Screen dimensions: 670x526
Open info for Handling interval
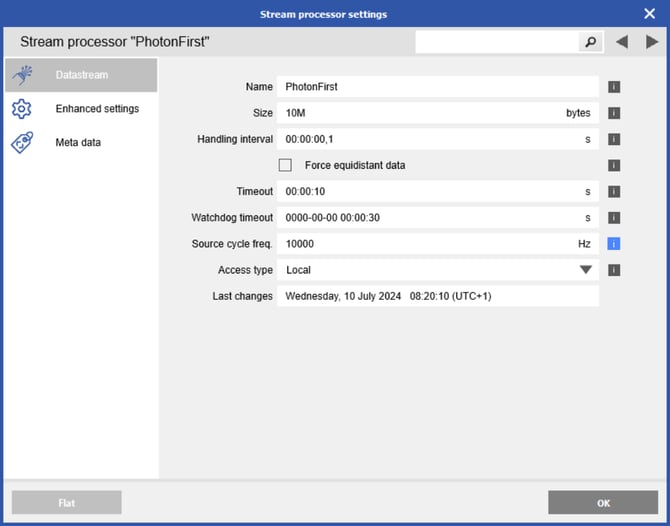coord(615,139)
